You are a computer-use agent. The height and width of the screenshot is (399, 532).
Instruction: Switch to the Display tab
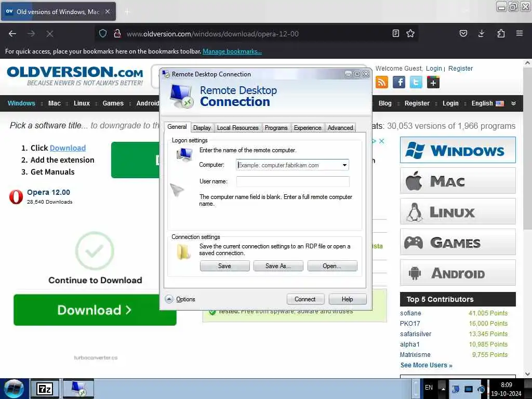pyautogui.click(x=202, y=128)
